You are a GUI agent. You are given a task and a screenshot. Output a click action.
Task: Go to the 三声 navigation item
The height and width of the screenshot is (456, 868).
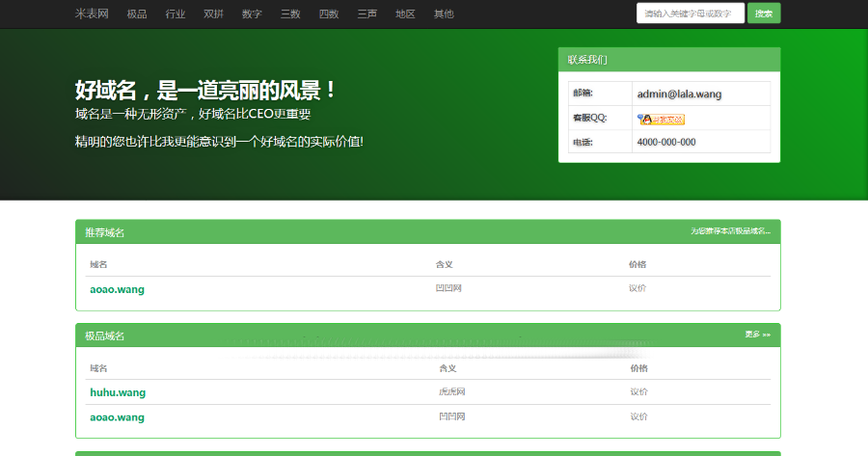point(366,13)
